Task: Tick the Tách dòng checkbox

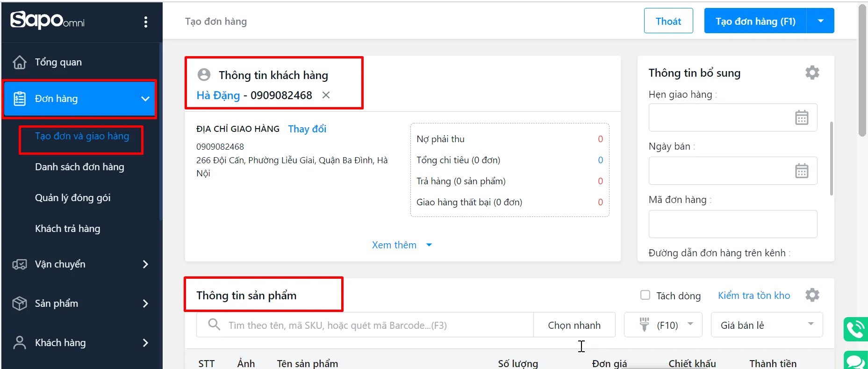Action: 645,295
